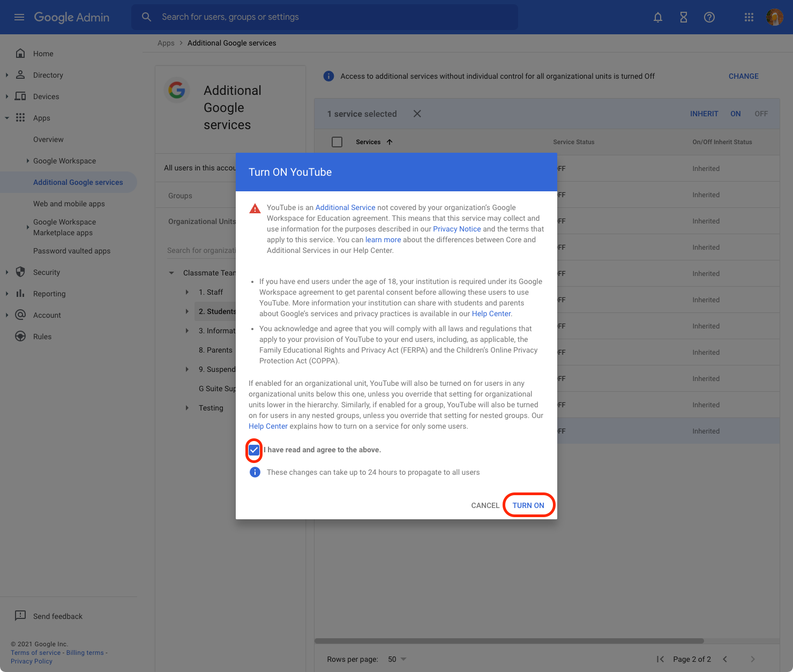
Task: Click the blue info icon in banner
Action: tap(329, 76)
